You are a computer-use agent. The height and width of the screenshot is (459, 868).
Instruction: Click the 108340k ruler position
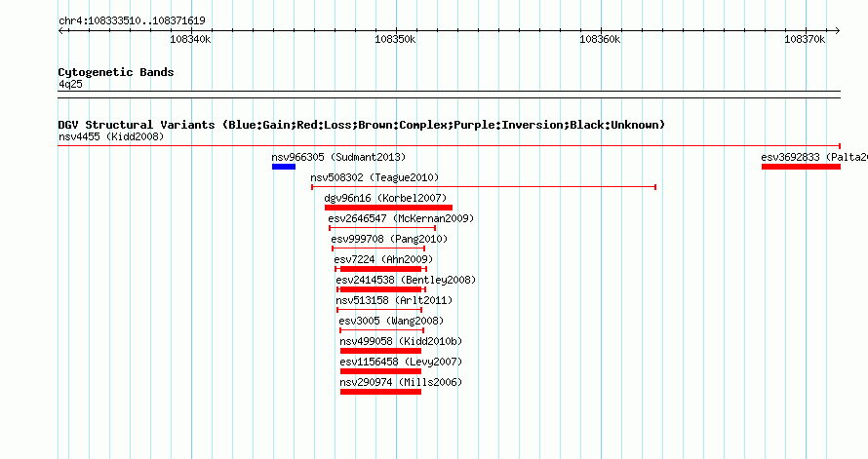190,39
